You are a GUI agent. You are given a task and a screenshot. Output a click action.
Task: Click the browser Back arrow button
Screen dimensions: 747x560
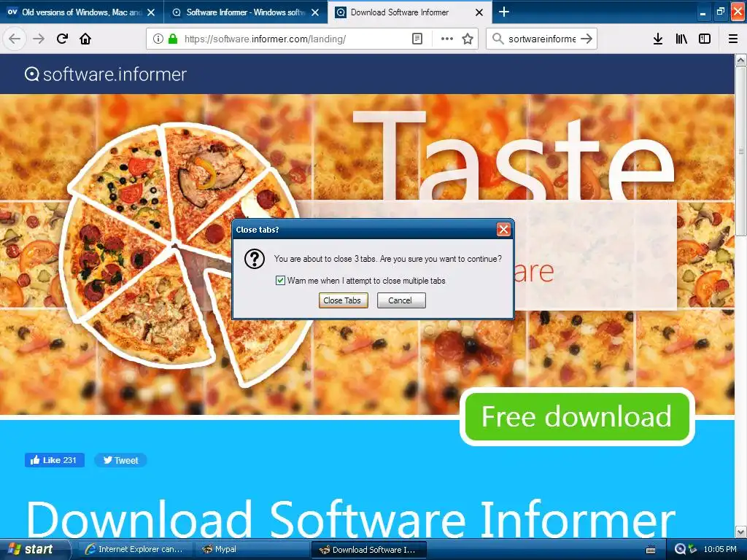click(15, 39)
